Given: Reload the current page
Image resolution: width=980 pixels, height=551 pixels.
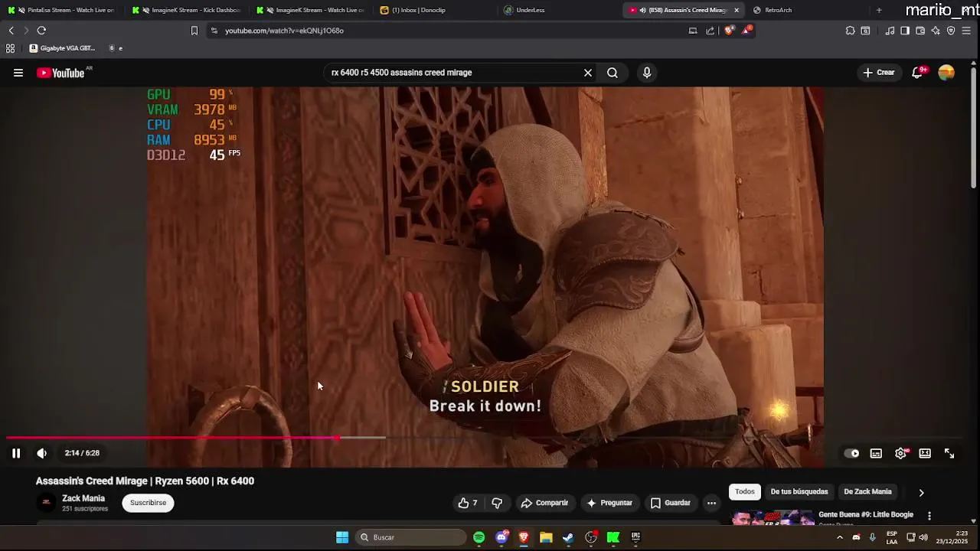Looking at the screenshot, I should [41, 31].
